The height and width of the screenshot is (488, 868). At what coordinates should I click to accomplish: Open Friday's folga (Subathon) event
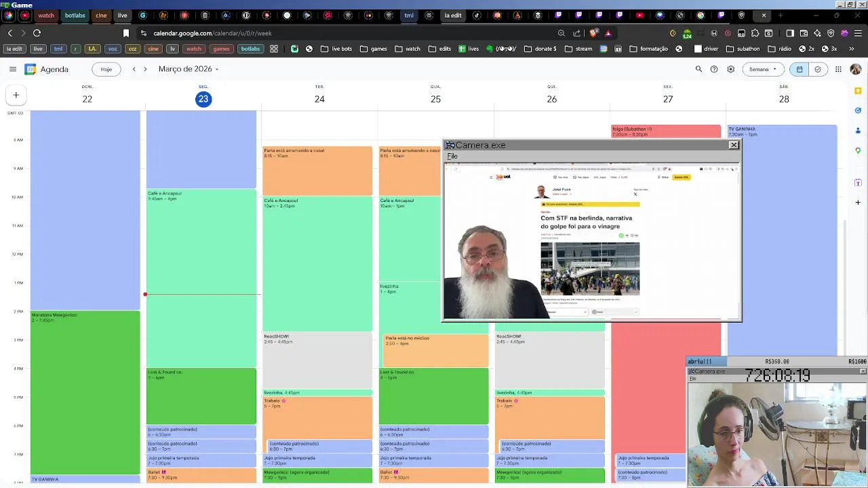pyautogui.click(x=666, y=131)
